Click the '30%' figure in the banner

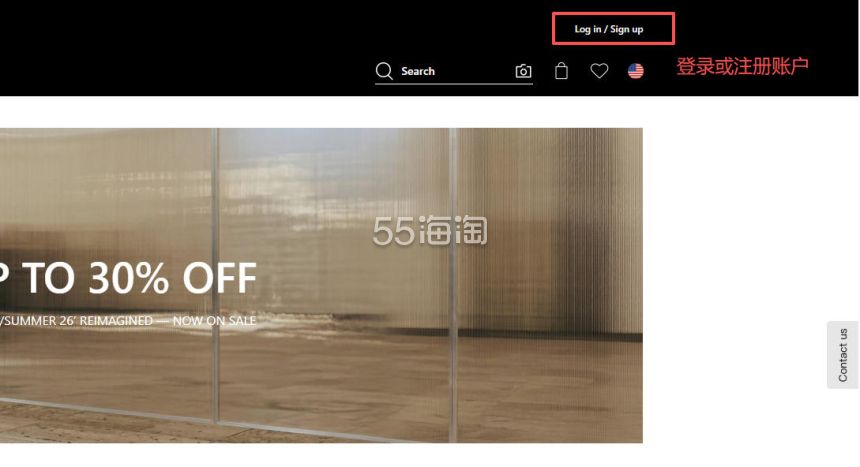pyautogui.click(x=129, y=278)
